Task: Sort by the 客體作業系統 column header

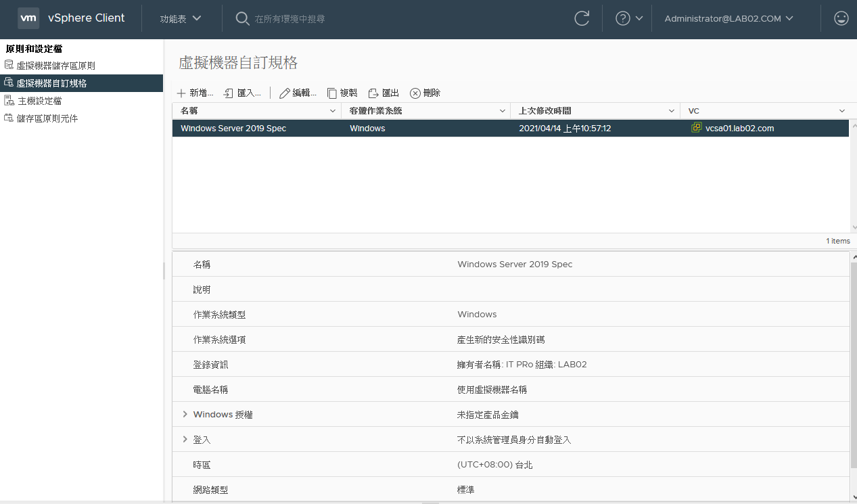Action: pos(376,111)
